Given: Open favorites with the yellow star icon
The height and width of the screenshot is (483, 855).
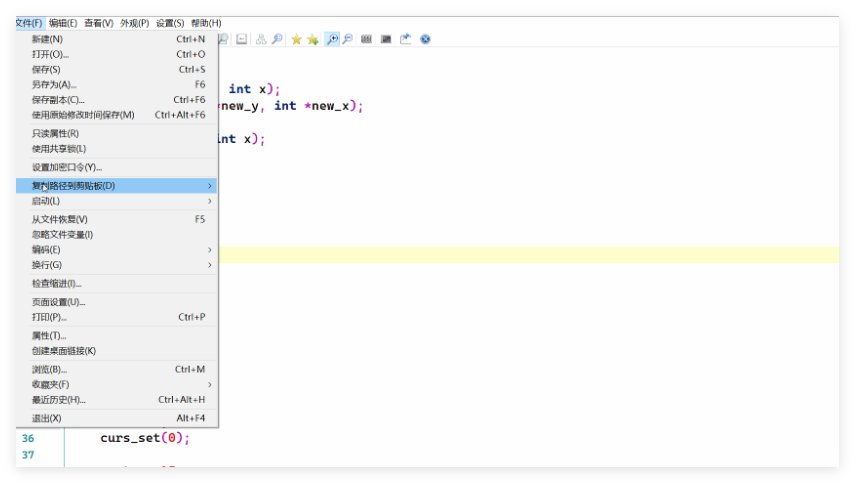Looking at the screenshot, I should [x=296, y=39].
